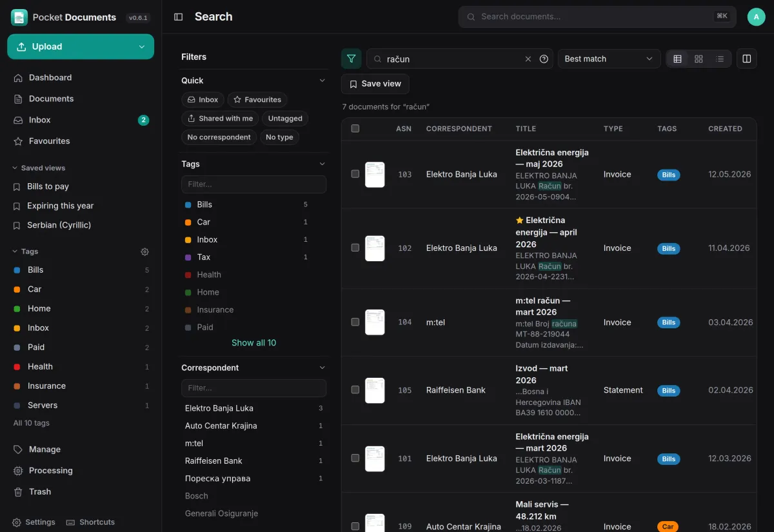Screen dimensions: 774x532
Task: Switch to grid view layout
Action: point(699,59)
